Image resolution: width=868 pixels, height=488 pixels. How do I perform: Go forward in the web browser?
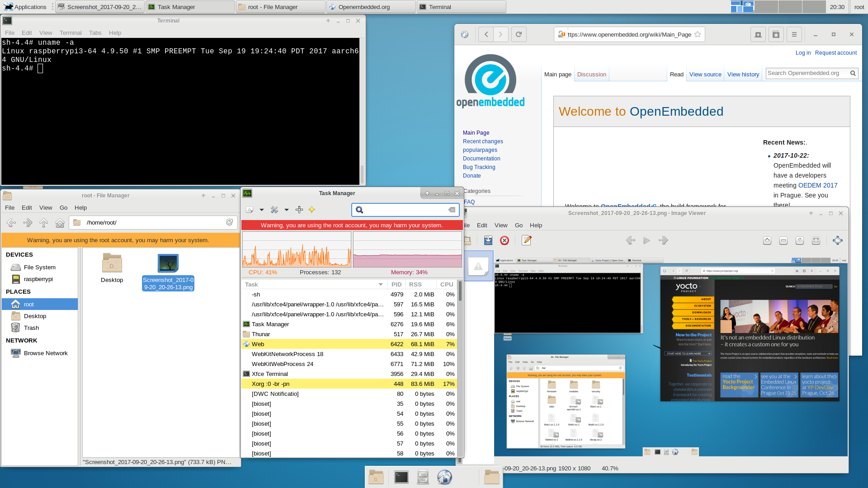click(x=500, y=34)
